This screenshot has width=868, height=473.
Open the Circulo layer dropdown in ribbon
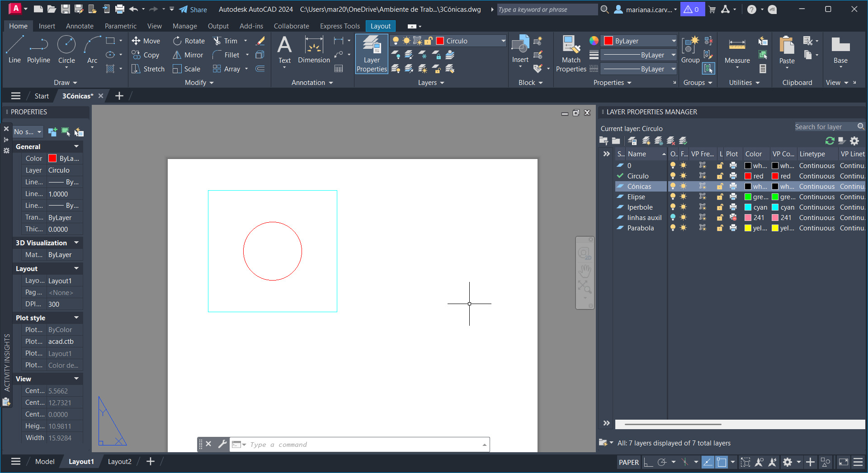coord(503,41)
